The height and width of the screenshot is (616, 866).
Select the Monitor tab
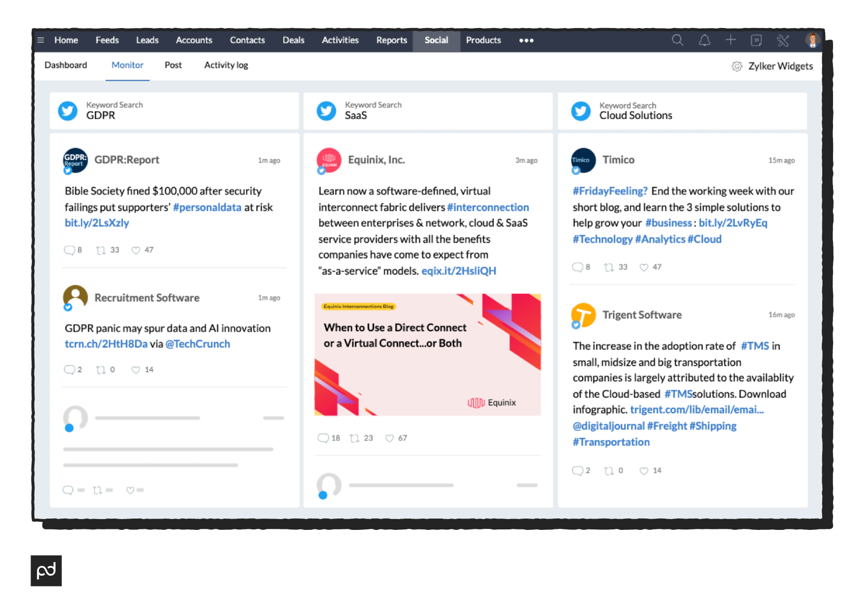tap(127, 65)
